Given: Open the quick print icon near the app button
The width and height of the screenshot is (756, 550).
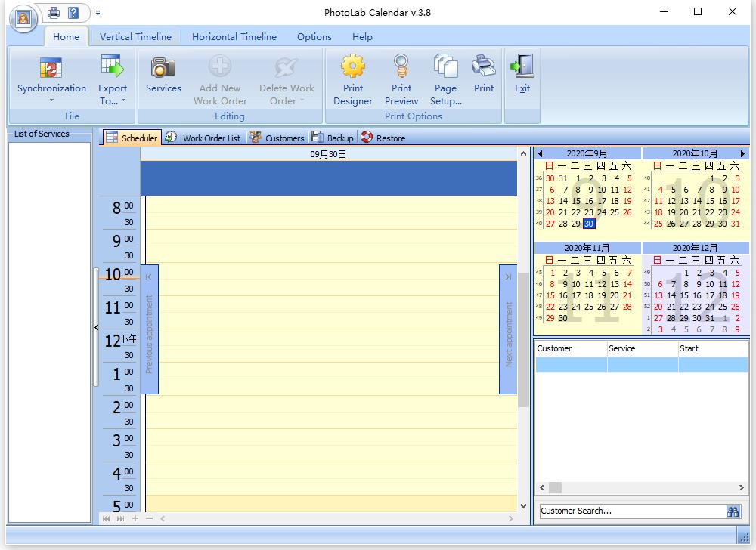Looking at the screenshot, I should coord(51,13).
